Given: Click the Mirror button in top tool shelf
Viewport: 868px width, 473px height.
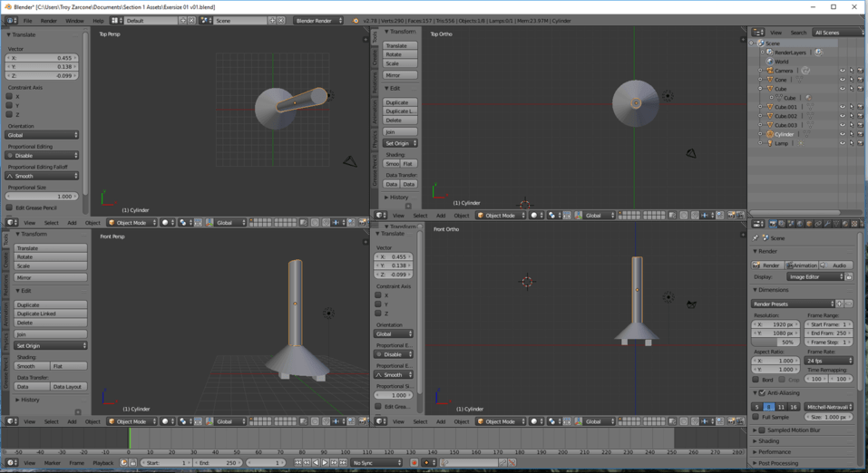Looking at the screenshot, I should tap(400, 75).
